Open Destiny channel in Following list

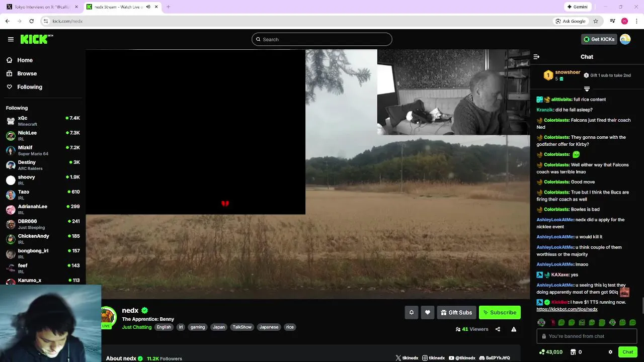[43, 165]
